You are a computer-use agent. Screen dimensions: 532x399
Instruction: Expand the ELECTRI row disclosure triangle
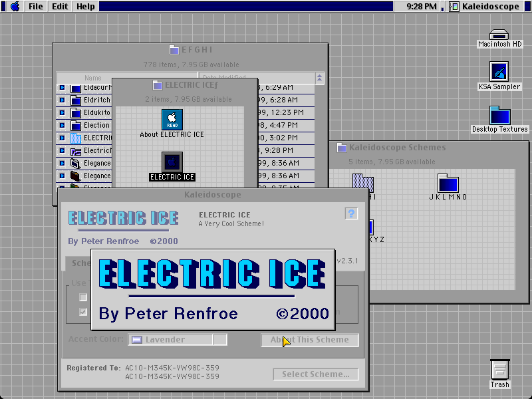pos(62,138)
